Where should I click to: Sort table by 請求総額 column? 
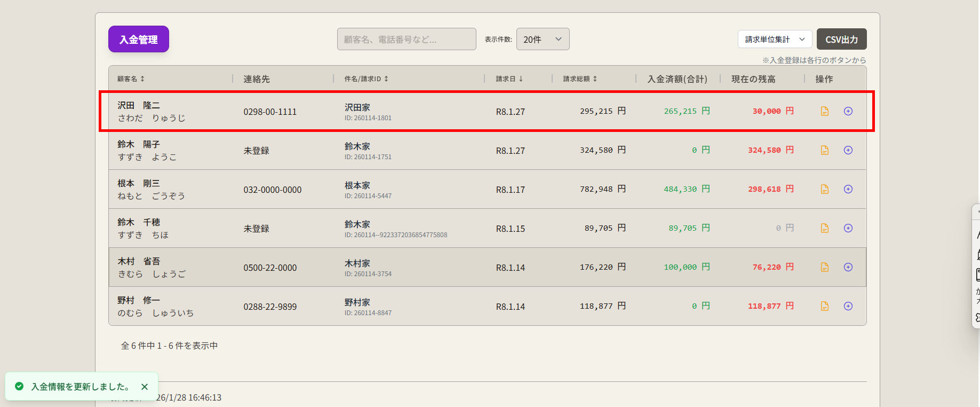(580, 79)
